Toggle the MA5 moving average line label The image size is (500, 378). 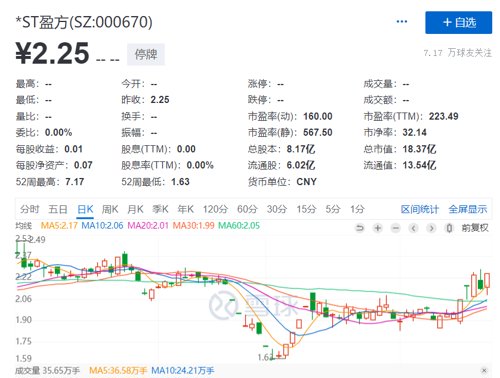point(59,226)
